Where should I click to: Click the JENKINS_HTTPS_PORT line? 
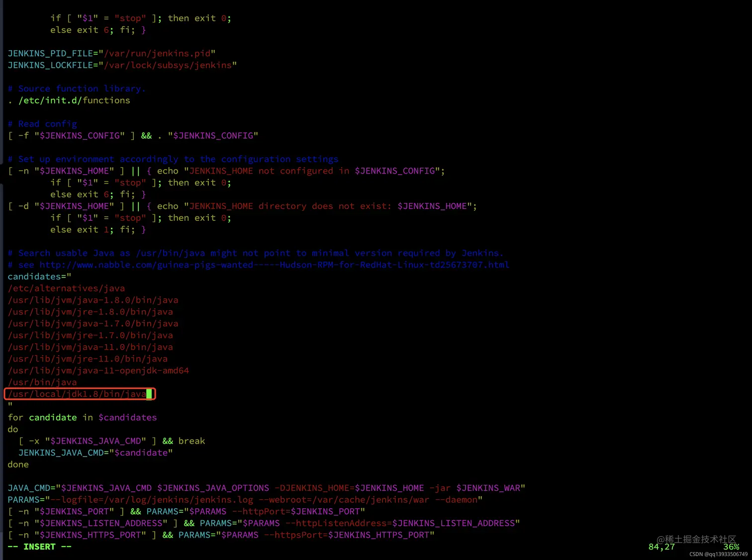click(x=221, y=535)
